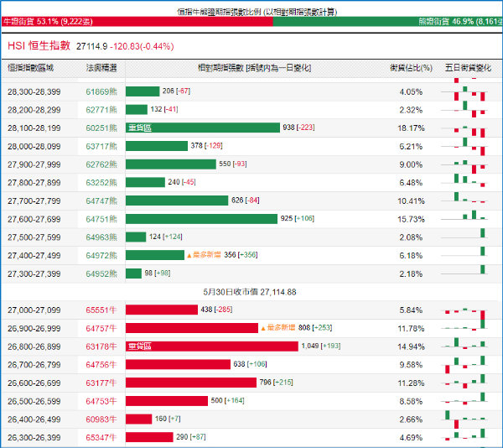Select bull contract 64757牛

(x=101, y=328)
